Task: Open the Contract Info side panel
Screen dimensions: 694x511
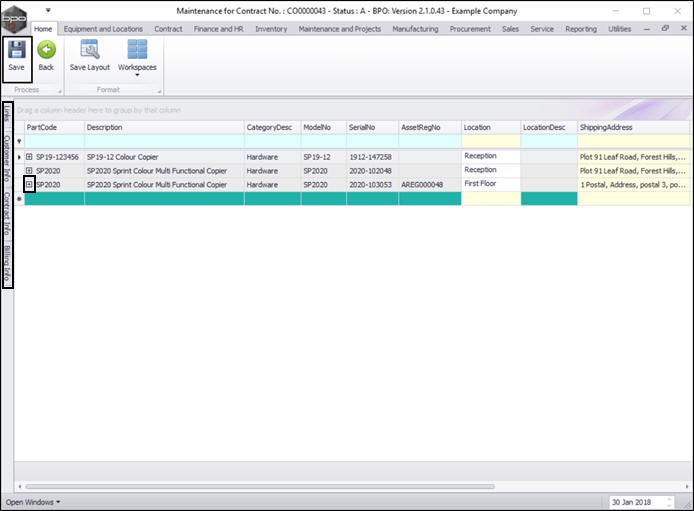Action: tap(7, 213)
